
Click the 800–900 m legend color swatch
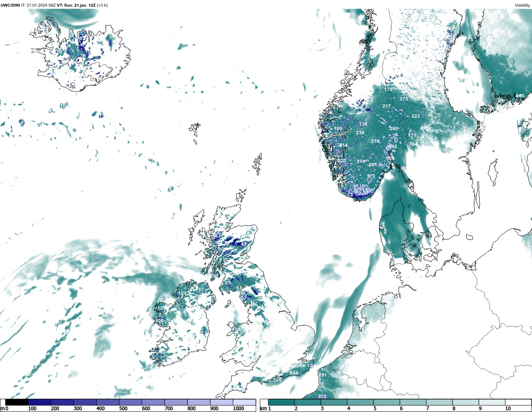click(x=199, y=402)
